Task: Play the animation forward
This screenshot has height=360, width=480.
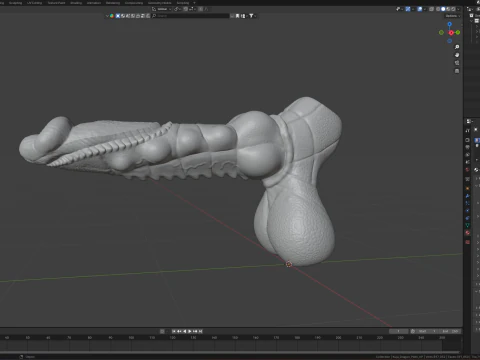Action: pyautogui.click(x=190, y=331)
